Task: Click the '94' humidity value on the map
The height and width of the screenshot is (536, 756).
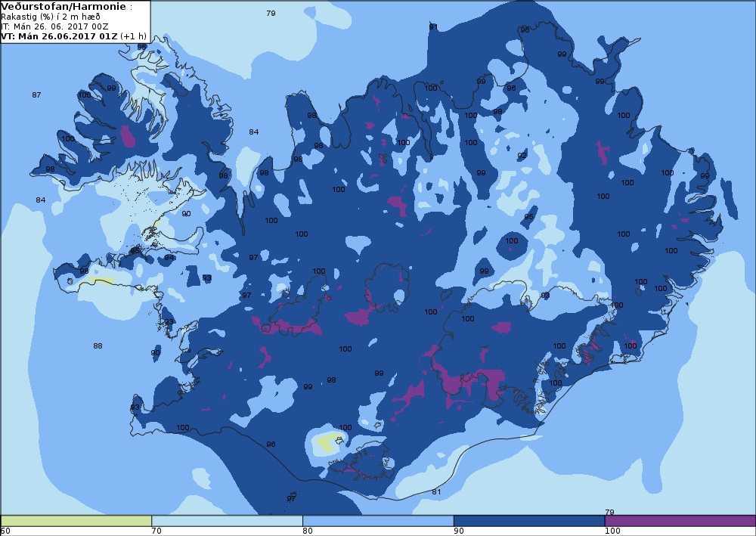Action: pyautogui.click(x=169, y=257)
